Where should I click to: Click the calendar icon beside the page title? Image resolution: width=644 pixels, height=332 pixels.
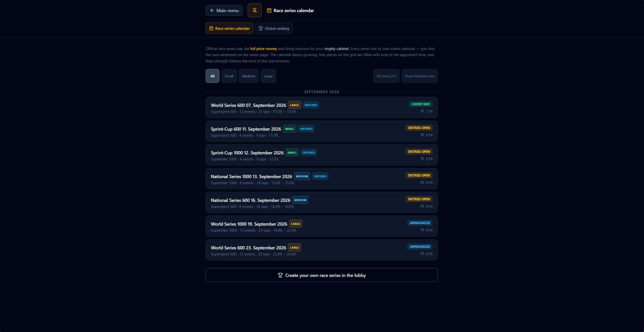click(269, 10)
